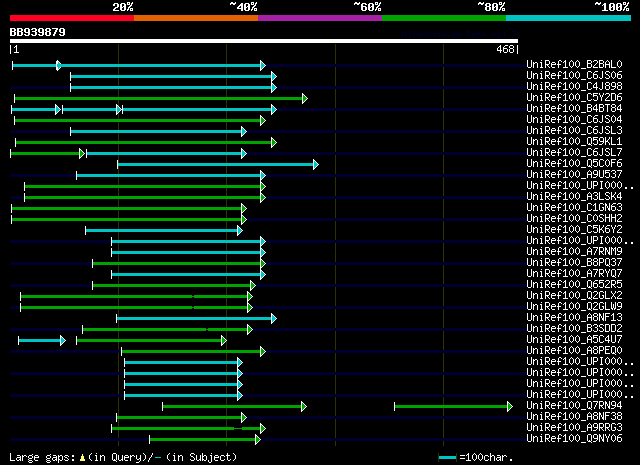This screenshot has width=640, height=465.
Task: Click the Large gaps legend text
Action: (x=123, y=457)
